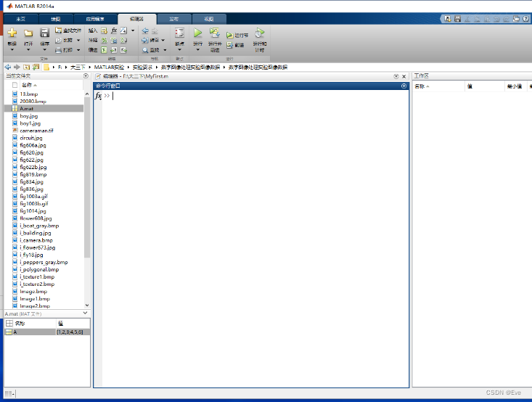This screenshot has width=532, height=402.
Task: Click the Open (打开) folder icon
Action: pyautogui.click(x=28, y=33)
